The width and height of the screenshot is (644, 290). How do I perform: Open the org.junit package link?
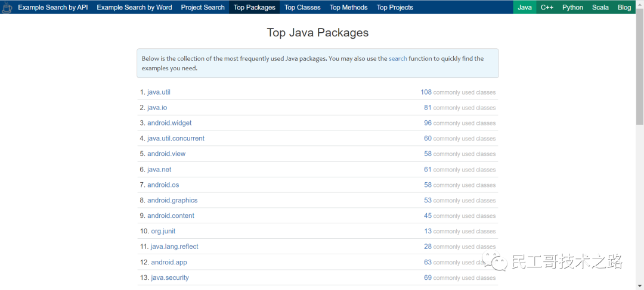pyautogui.click(x=163, y=231)
